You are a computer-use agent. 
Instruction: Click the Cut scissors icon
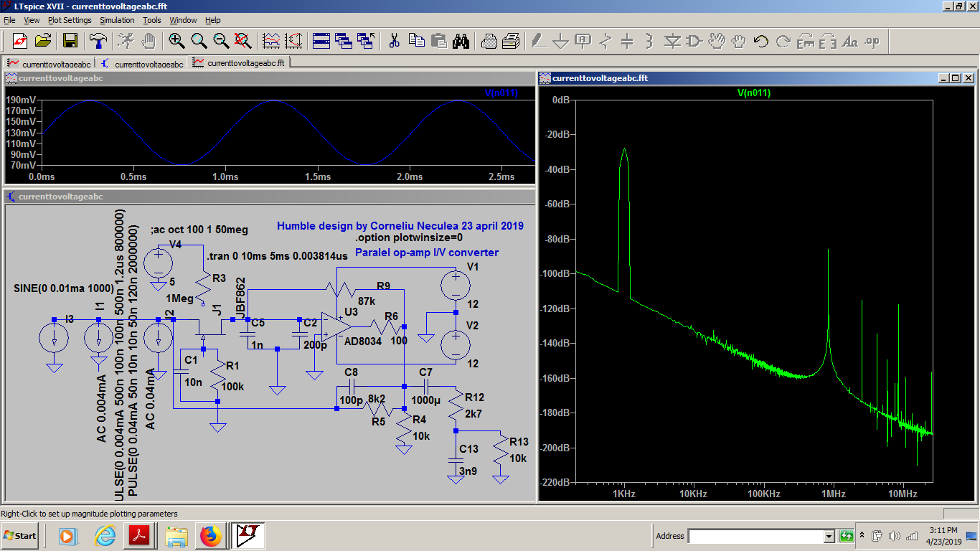(x=394, y=41)
